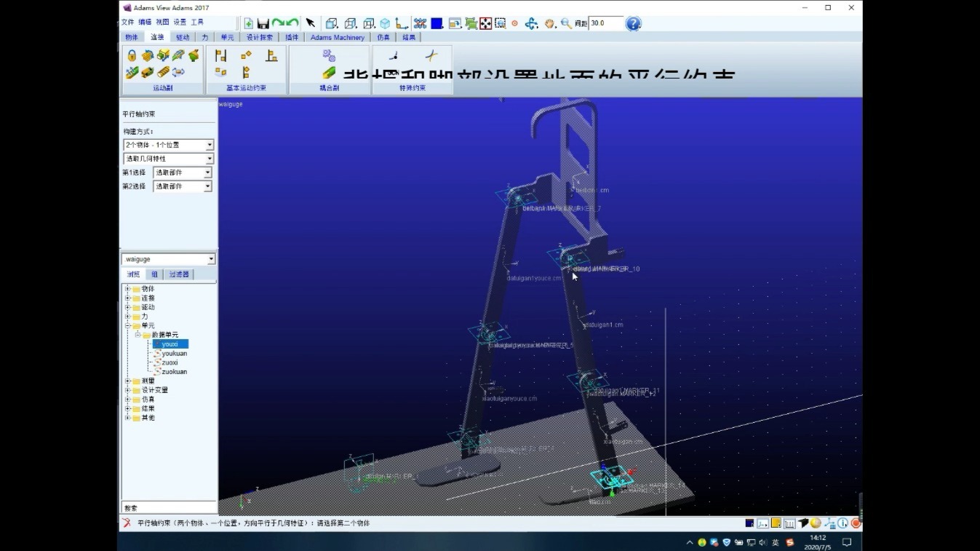Activate the hand pan tool
Viewport: 980px width, 551px height.
click(549, 23)
